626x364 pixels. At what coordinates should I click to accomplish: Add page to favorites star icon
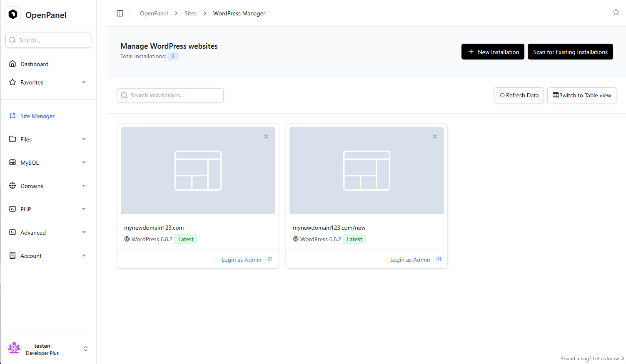pyautogui.click(x=616, y=12)
